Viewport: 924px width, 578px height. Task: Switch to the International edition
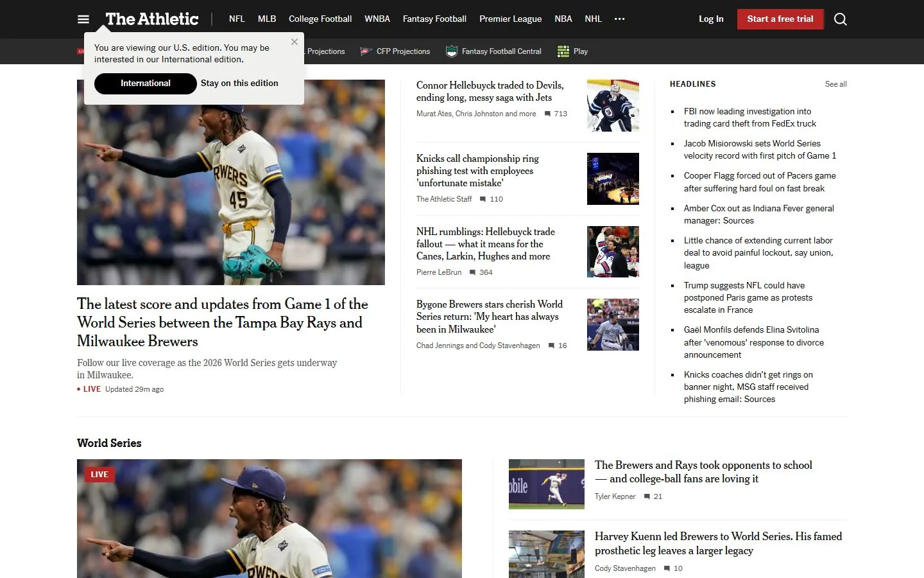[x=146, y=83]
